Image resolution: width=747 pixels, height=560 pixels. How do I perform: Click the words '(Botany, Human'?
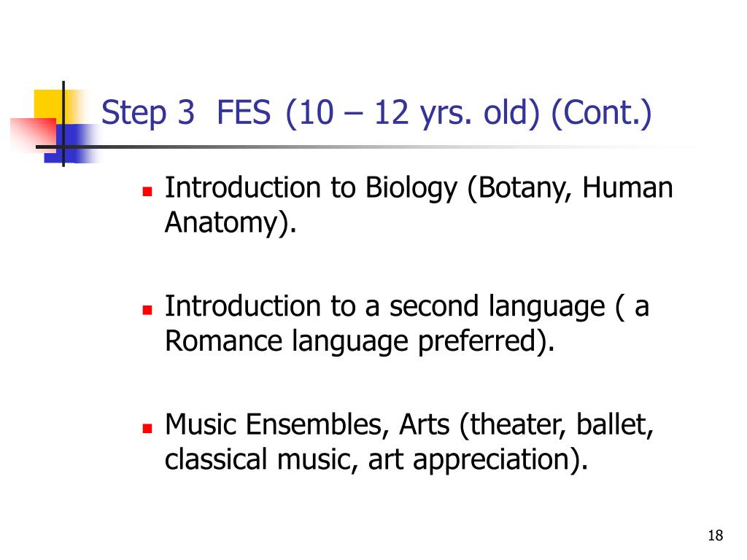(x=570, y=188)
